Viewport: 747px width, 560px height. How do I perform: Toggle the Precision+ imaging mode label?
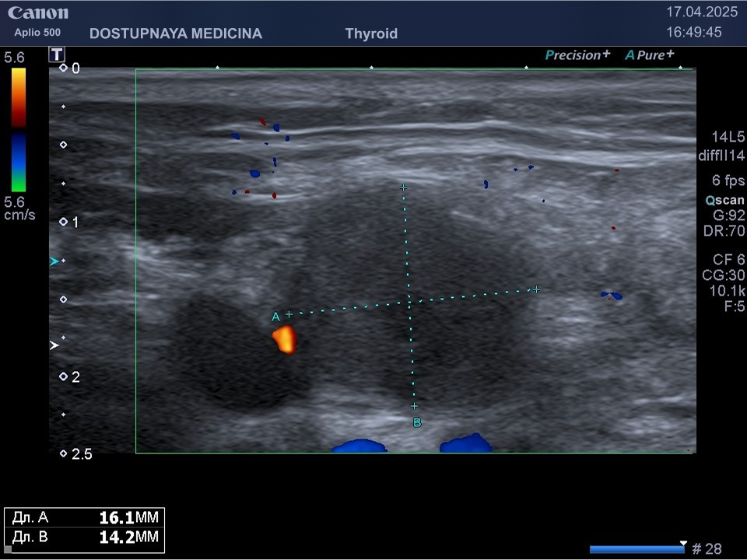pyautogui.click(x=577, y=55)
